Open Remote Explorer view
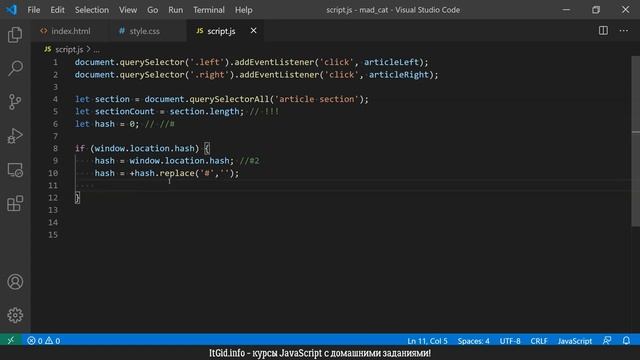Viewport: 640px width, 360px height. pos(15,170)
